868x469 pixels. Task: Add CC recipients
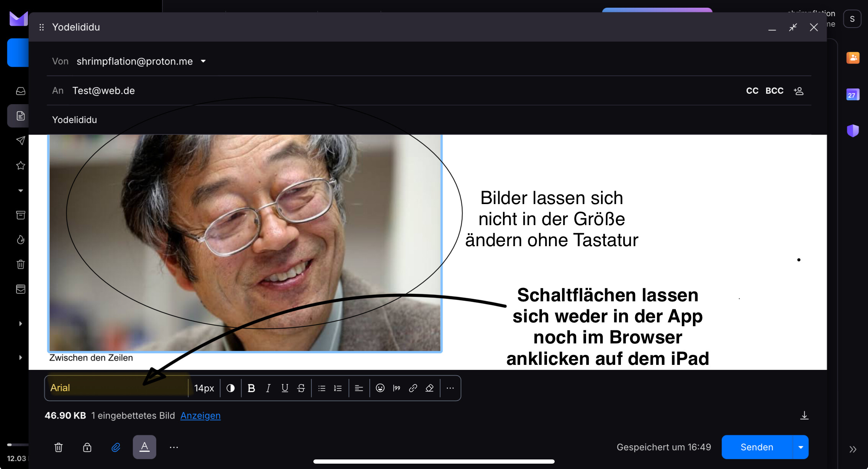(752, 91)
